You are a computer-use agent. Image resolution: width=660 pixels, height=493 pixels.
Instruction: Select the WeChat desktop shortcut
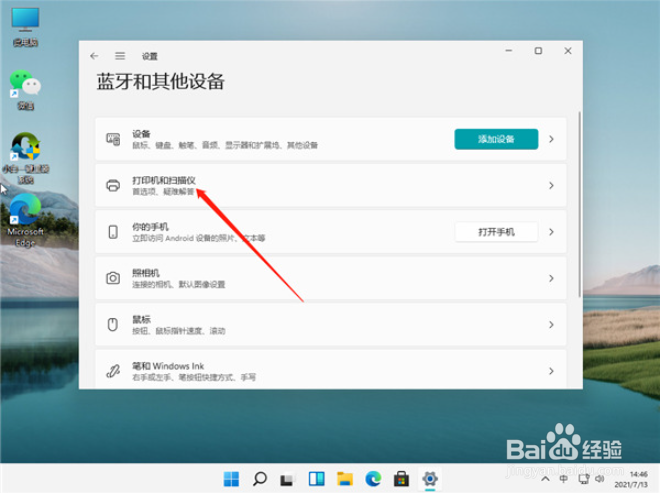[x=25, y=90]
